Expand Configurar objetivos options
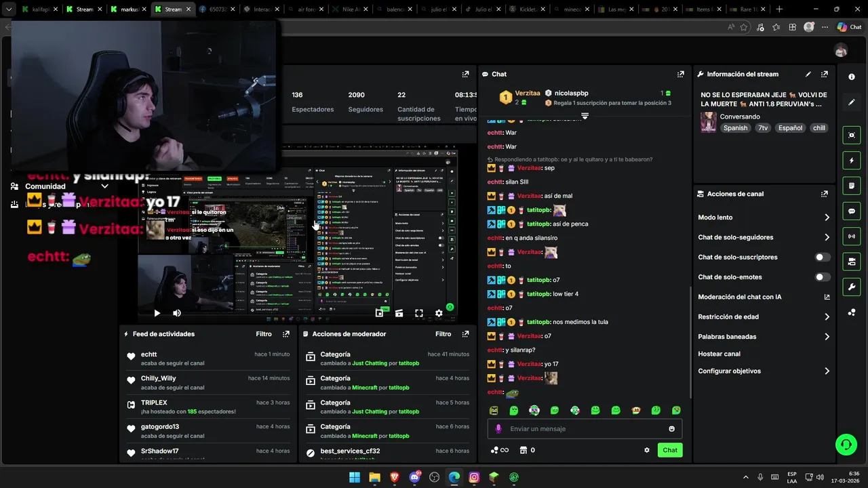This screenshot has width=868, height=488. pos(827,371)
